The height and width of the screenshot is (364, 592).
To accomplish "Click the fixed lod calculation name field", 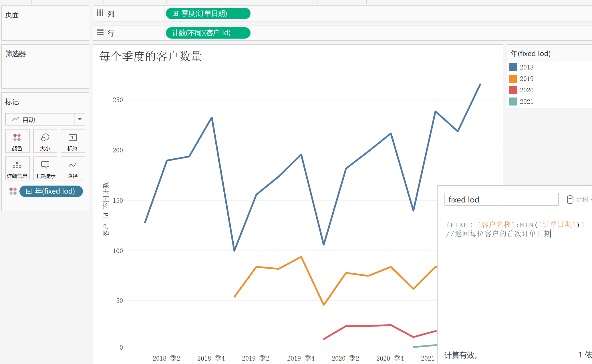I will [x=501, y=200].
